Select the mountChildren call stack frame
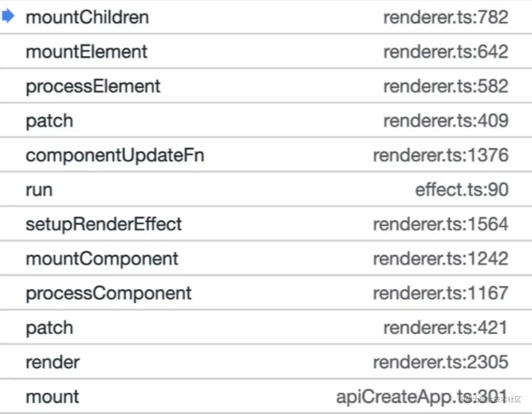The image size is (532, 414). pyautogui.click(x=87, y=18)
